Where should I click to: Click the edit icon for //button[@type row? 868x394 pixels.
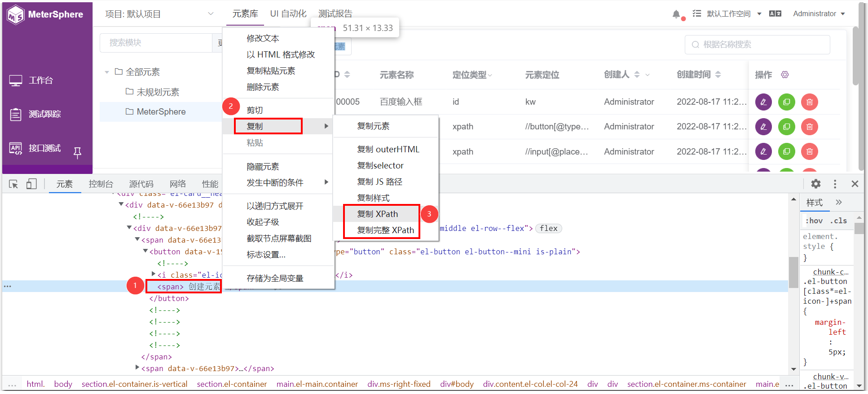[x=763, y=127]
